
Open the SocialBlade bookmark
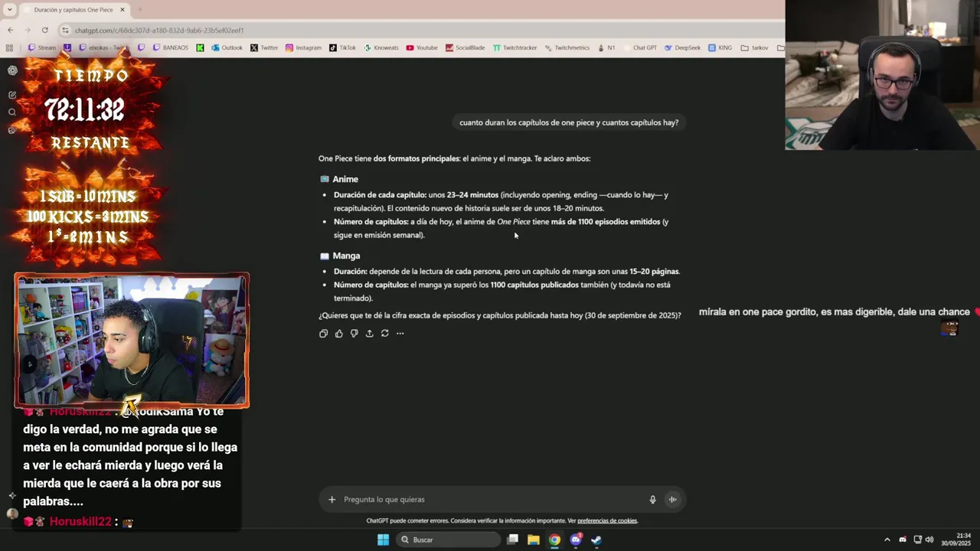(x=465, y=47)
